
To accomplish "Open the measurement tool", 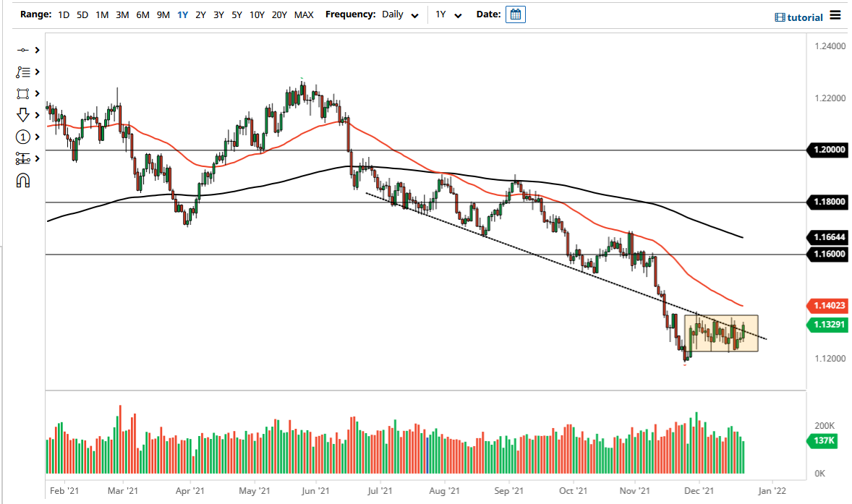I will (22, 158).
